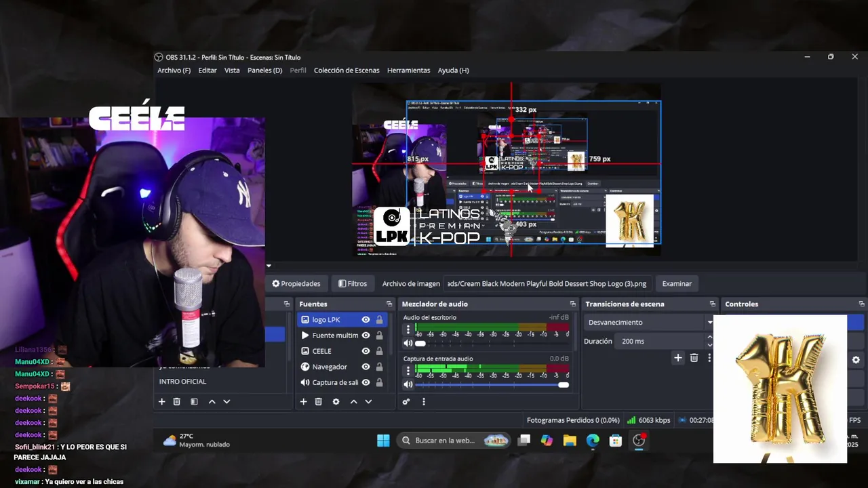Open advanced audio properties gears icon
Screen dimensions: 868x488
pyautogui.click(x=406, y=402)
